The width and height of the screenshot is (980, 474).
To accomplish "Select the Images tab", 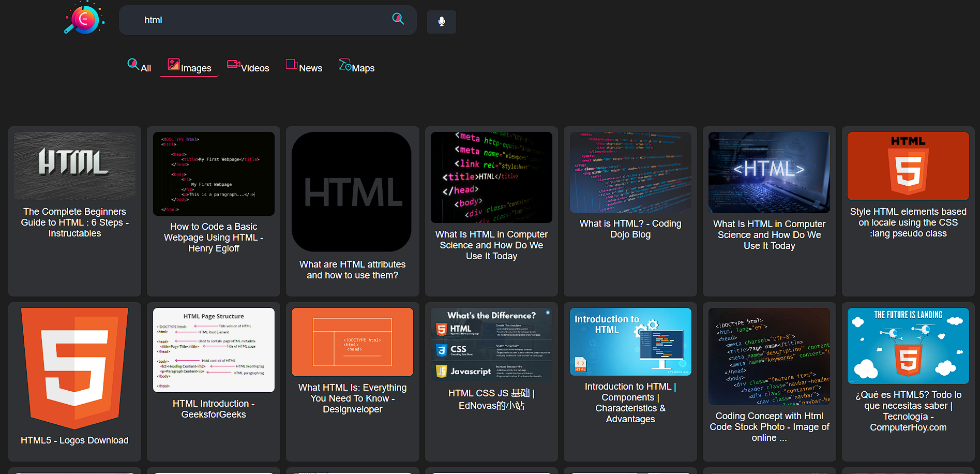I will click(189, 66).
